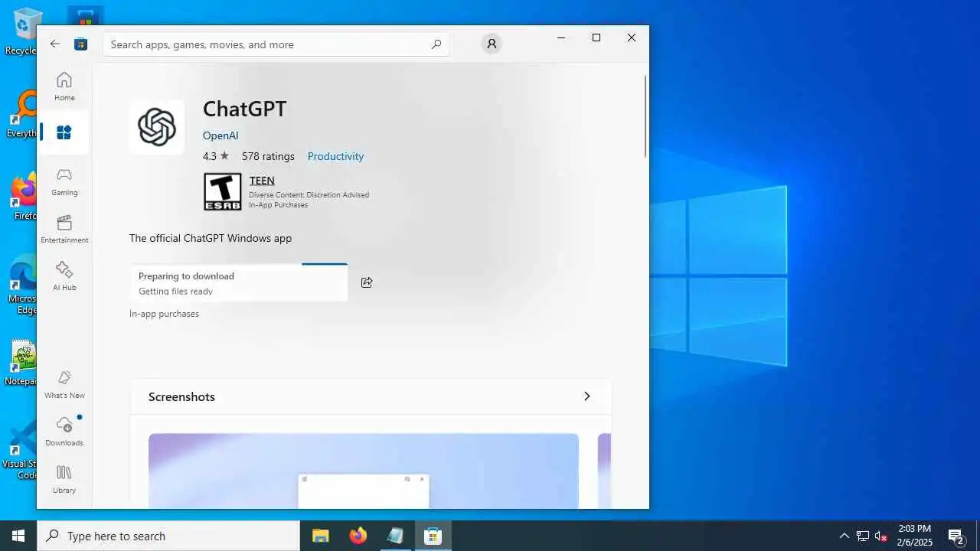This screenshot has width=980, height=551.
Task: Minimize the Microsoft Store window
Action: (561, 37)
